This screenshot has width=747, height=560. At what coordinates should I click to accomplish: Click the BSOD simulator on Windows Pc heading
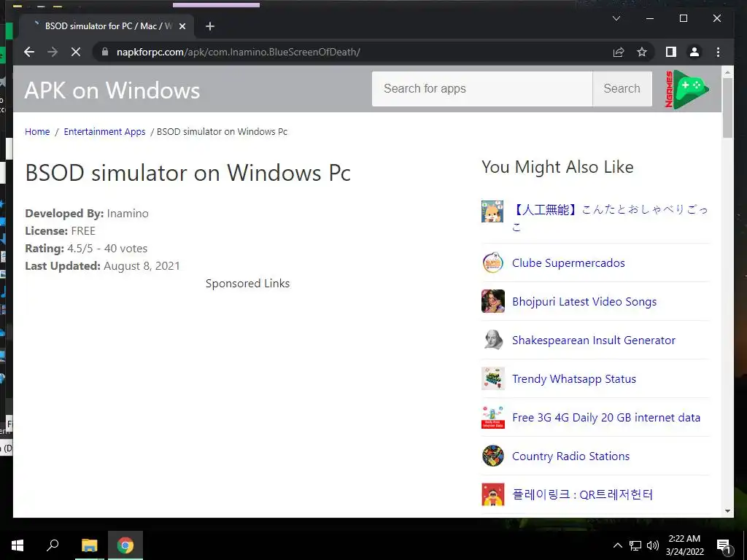187,172
